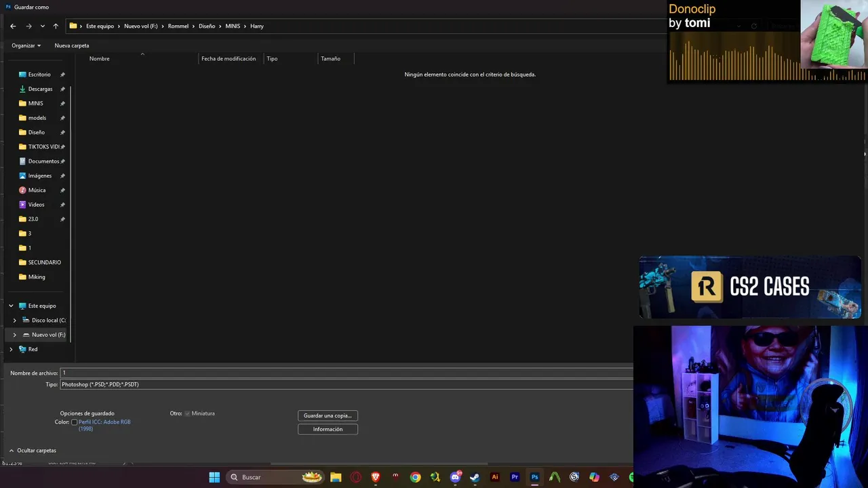Open Google Chrome from taskbar
The image size is (868, 488).
[415, 477]
